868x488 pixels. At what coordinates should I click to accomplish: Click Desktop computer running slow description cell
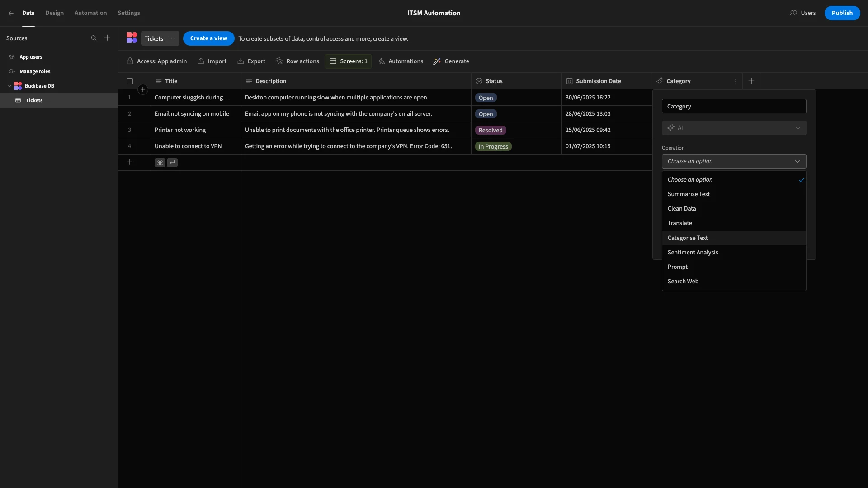coord(356,98)
